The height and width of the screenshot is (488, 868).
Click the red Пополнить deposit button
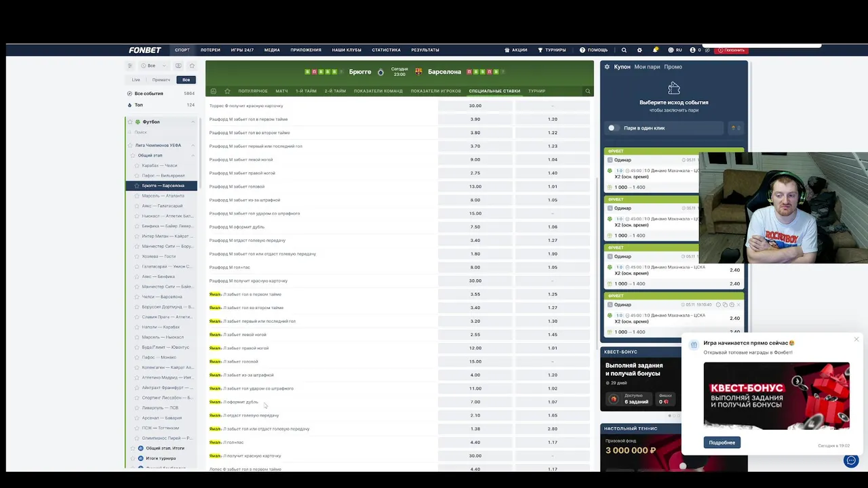coord(731,50)
